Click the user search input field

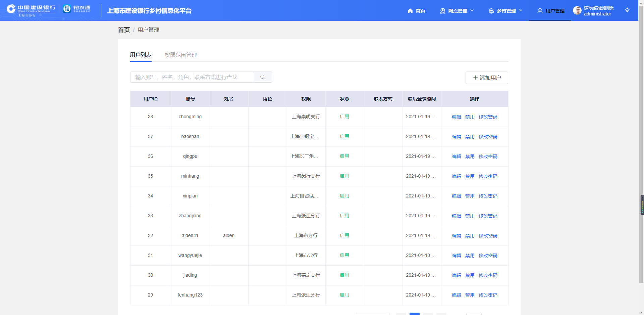coord(192,77)
